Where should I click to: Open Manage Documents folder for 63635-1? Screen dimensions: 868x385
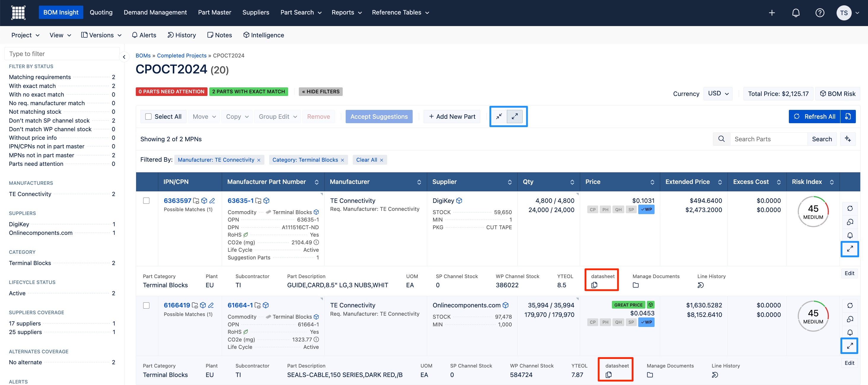coord(636,285)
